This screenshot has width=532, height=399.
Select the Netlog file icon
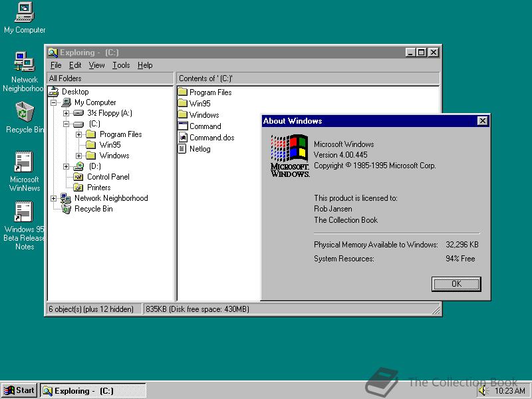[x=184, y=149]
